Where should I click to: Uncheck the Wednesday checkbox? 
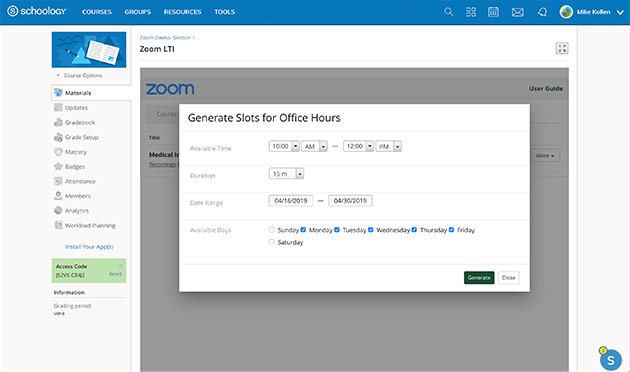[371, 230]
